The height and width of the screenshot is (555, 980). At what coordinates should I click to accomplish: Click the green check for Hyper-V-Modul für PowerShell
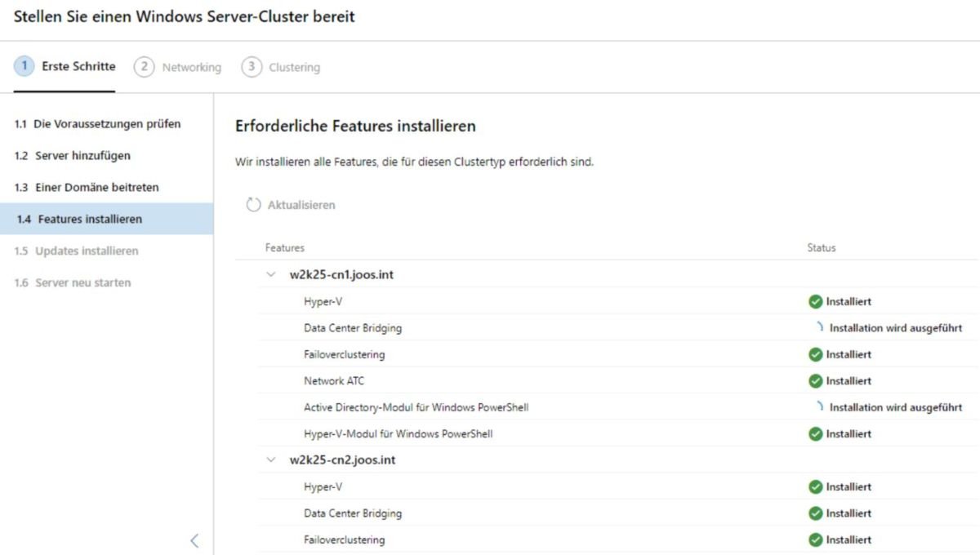pos(815,433)
